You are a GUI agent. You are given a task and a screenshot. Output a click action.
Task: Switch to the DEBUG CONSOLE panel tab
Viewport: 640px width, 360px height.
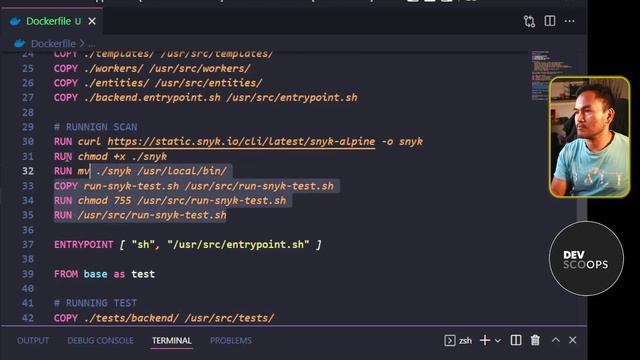pyautogui.click(x=100, y=340)
